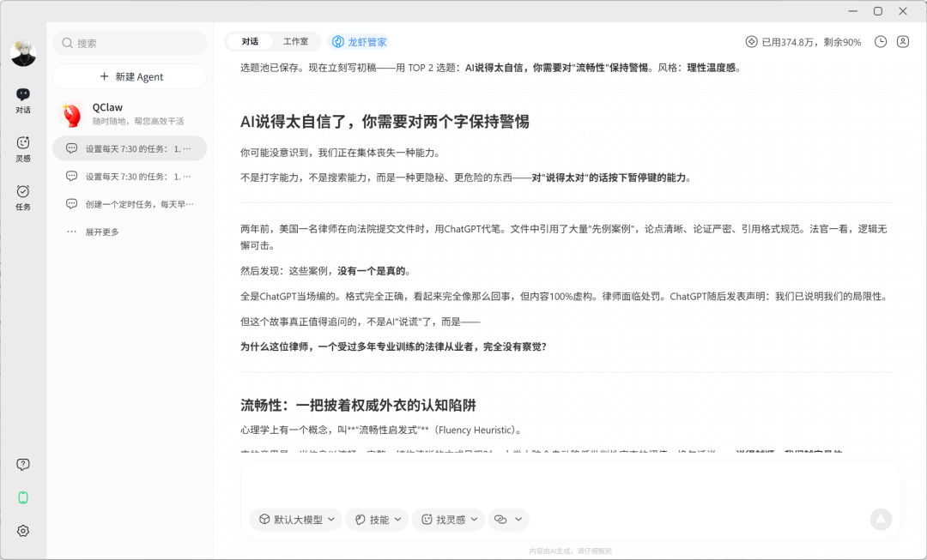This screenshot has width=927, height=560.
Task: Open the 找灵感 inspiration dropdown
Action: pos(449,519)
